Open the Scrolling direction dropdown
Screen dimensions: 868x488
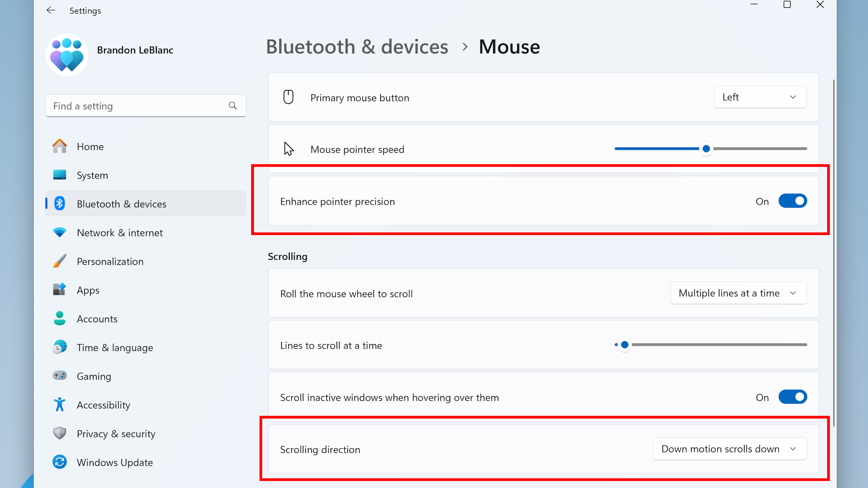729,449
